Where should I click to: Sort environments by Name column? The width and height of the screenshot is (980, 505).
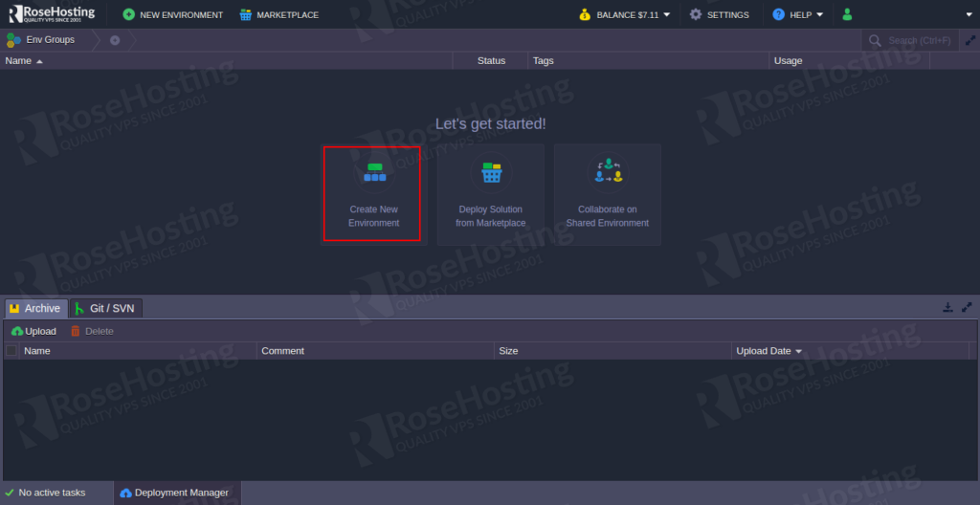(24, 60)
